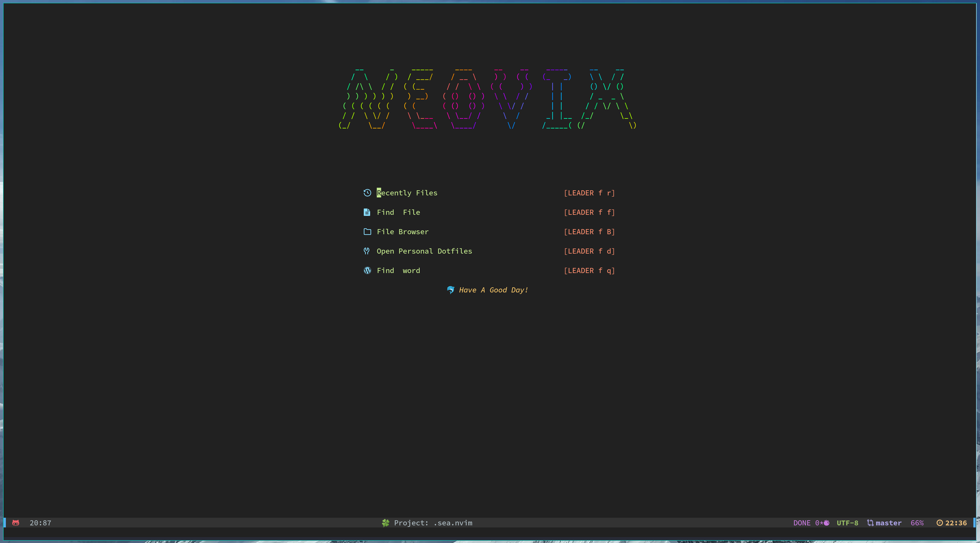Open the File Browser entry
980x543 pixels.
(403, 232)
